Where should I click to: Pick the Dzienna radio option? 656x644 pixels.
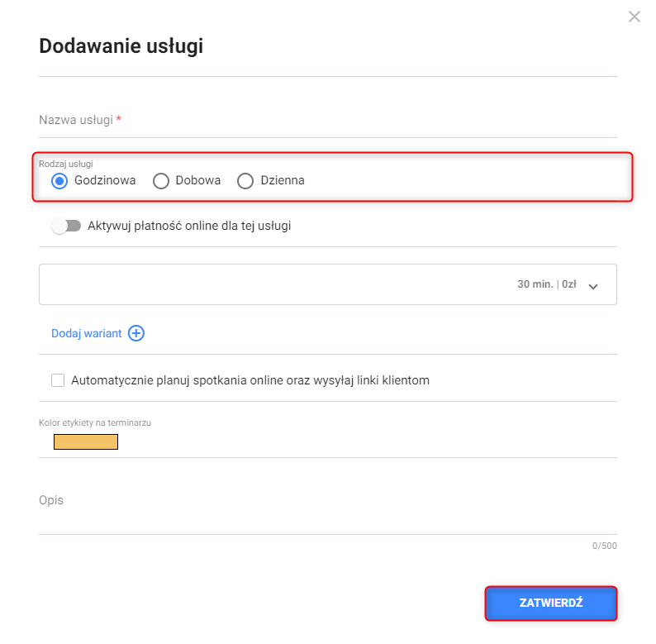pos(245,181)
